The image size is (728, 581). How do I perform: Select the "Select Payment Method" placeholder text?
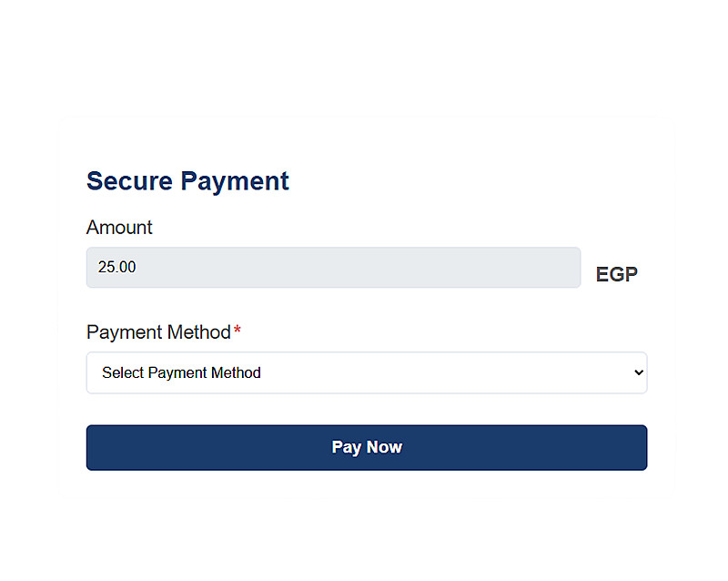click(x=181, y=372)
